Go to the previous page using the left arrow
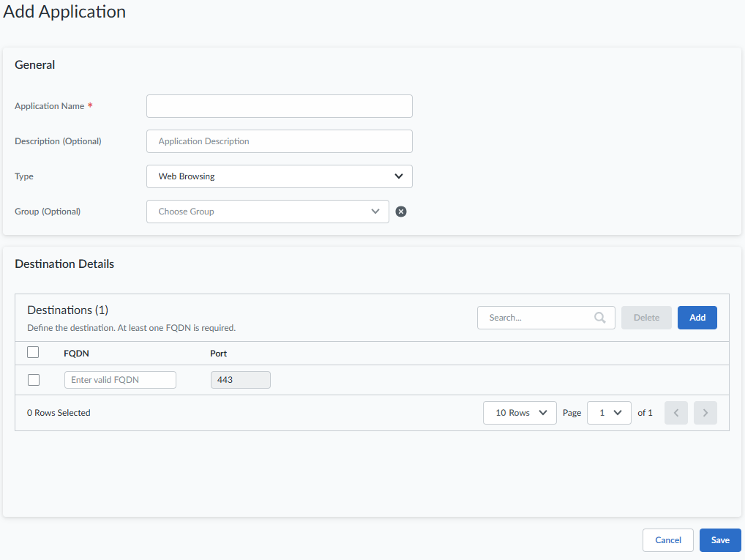The height and width of the screenshot is (560, 745). pyautogui.click(x=676, y=413)
